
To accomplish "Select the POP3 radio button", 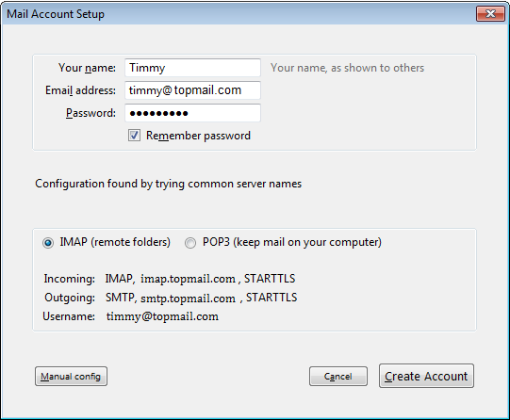I will (x=190, y=243).
